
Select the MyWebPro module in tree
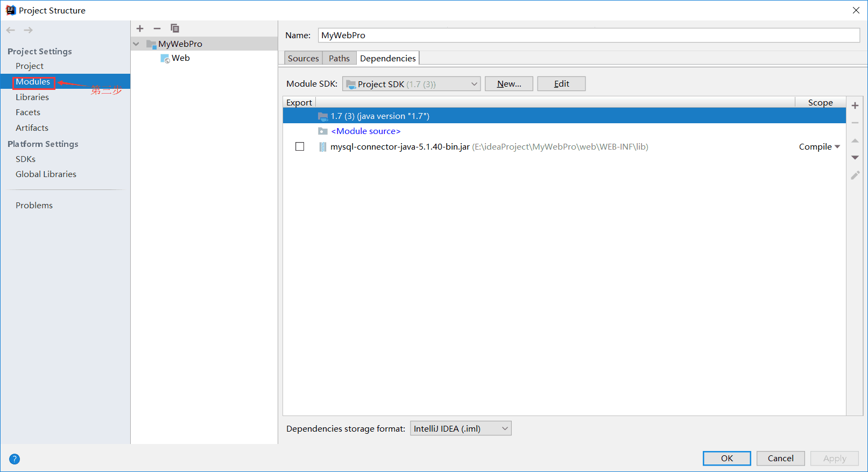[x=204, y=44]
